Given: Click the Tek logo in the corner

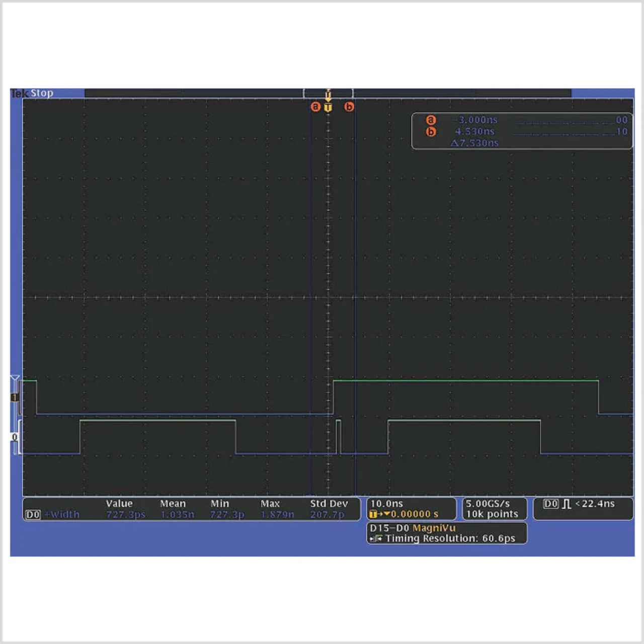Looking at the screenshot, I should (19, 93).
